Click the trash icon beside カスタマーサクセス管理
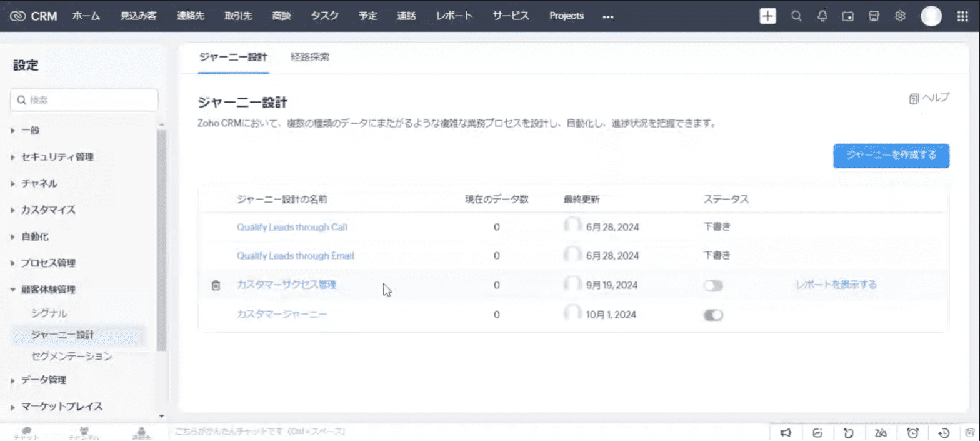Screen dimensions: 980x441 [216, 285]
